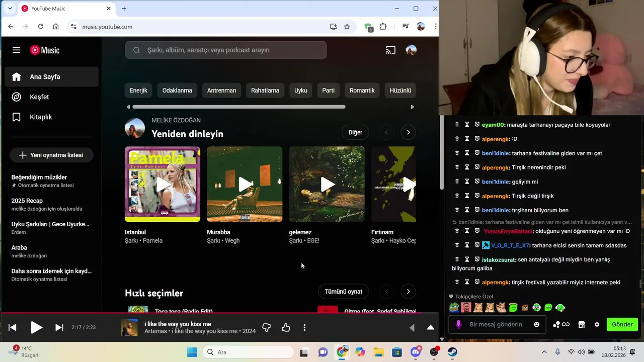The image size is (644, 362).
Task: Play the gelemez by EGE! thumbnail
Action: click(x=327, y=184)
